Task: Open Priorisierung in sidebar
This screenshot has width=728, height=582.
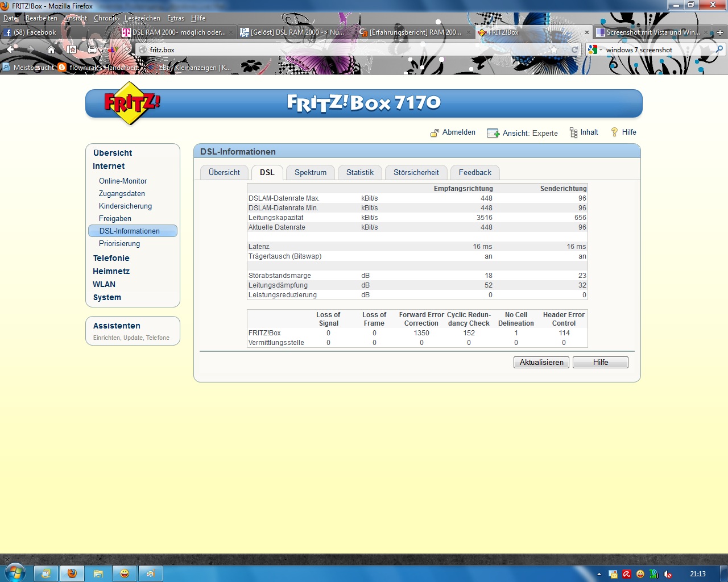Action: tap(119, 243)
